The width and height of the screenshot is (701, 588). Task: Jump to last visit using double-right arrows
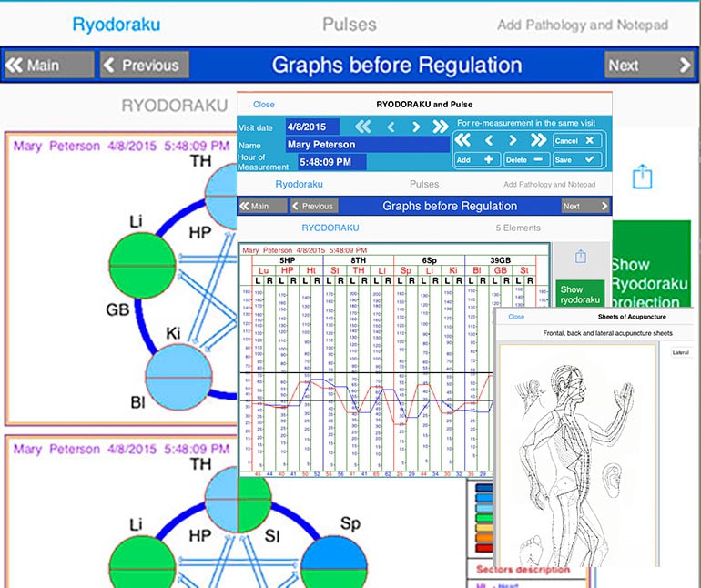(441, 127)
